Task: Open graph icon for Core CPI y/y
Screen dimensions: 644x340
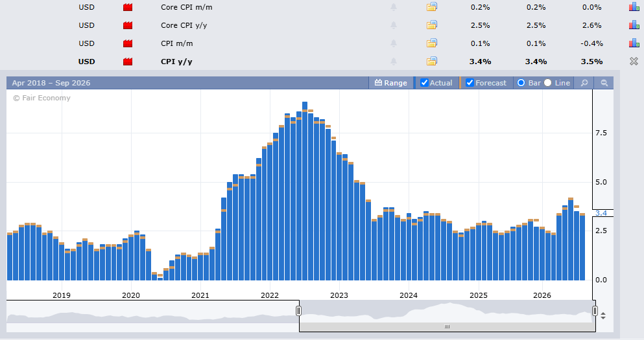Action: click(634, 25)
